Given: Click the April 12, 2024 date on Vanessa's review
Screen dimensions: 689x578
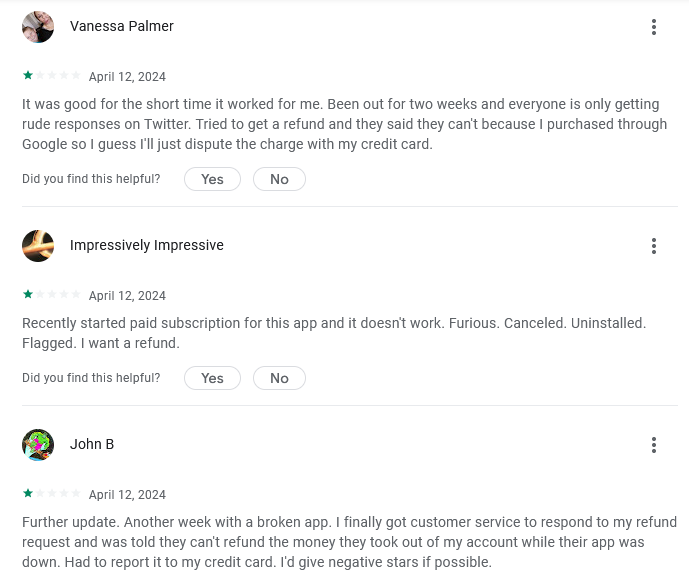Looking at the screenshot, I should coord(127,76).
